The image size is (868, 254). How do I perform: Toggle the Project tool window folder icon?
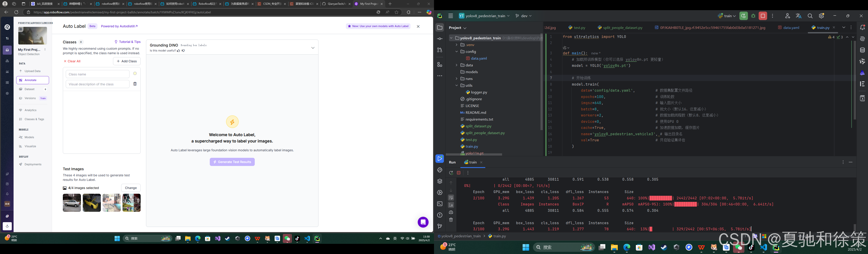(x=440, y=28)
